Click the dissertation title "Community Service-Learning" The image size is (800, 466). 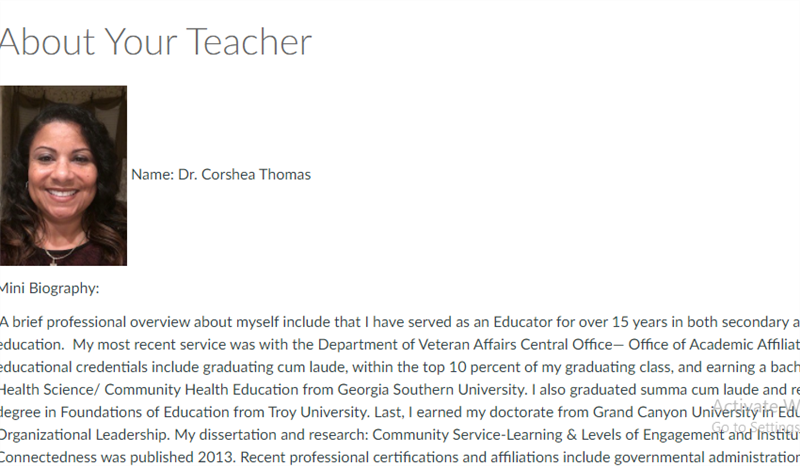coord(467,434)
